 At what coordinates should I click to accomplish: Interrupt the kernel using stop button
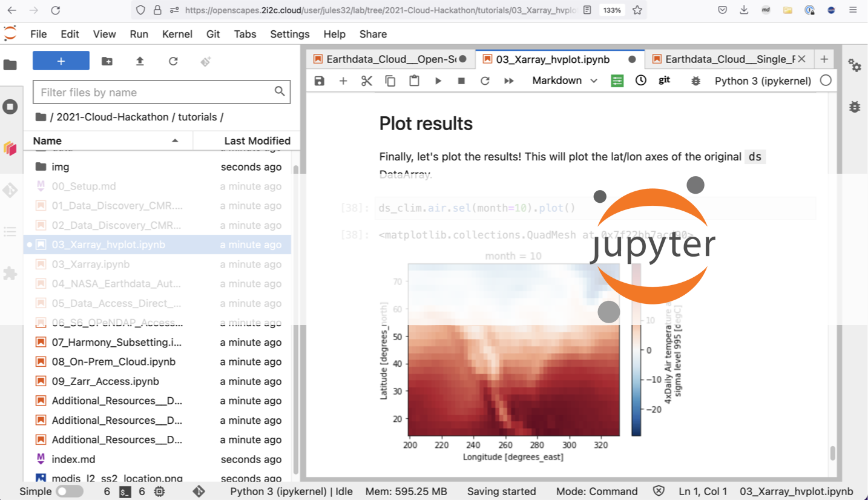tap(461, 80)
